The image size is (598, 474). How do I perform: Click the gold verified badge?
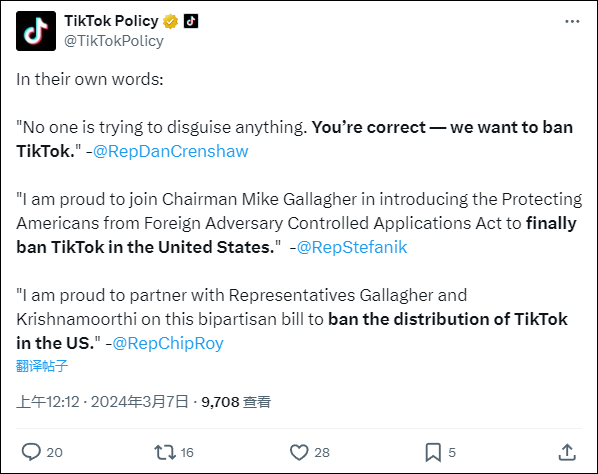tap(170, 21)
